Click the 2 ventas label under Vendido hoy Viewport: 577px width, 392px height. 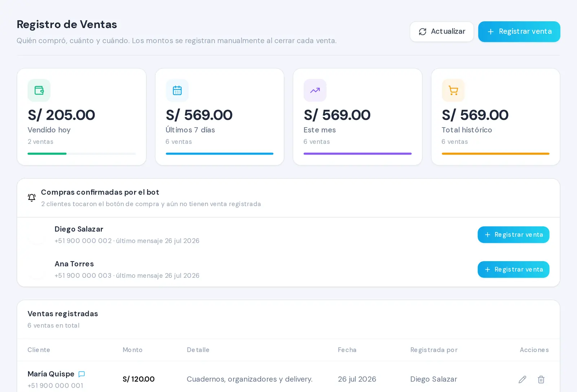[x=40, y=142]
